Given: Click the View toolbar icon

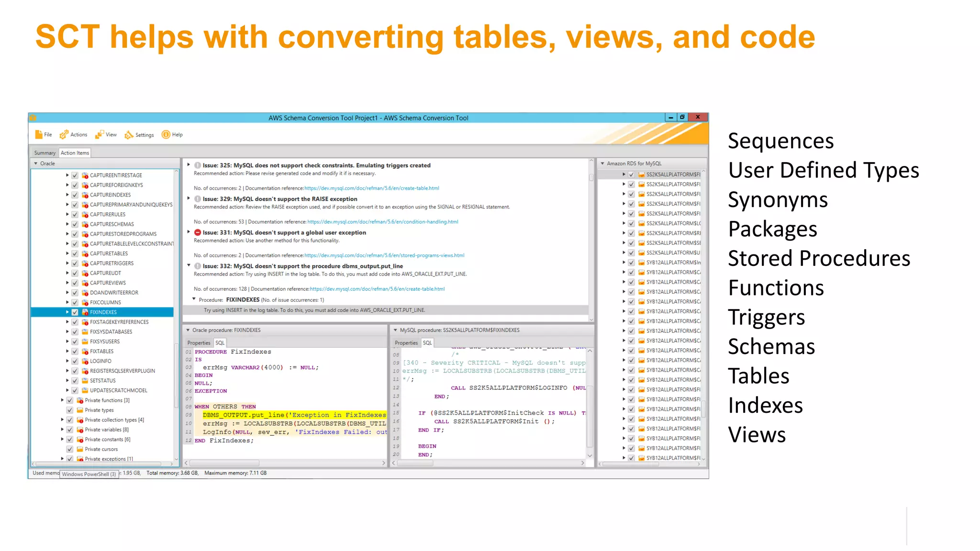Looking at the screenshot, I should click(x=99, y=135).
